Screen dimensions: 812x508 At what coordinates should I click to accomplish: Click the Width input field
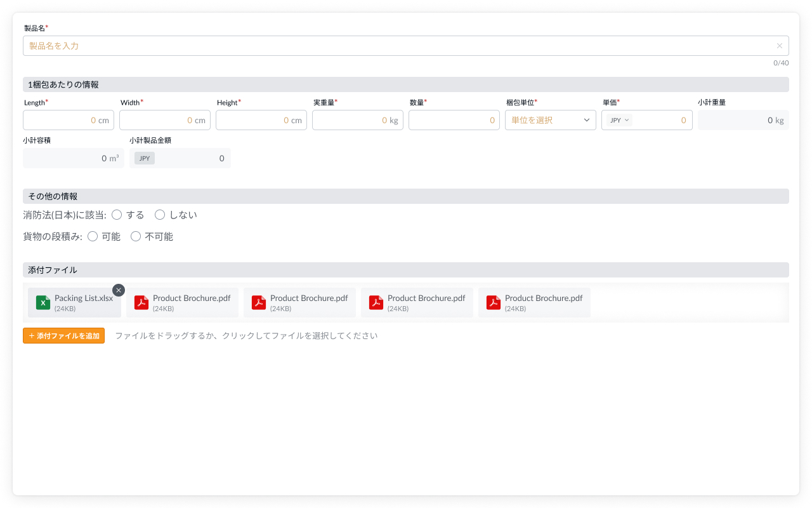tap(165, 120)
